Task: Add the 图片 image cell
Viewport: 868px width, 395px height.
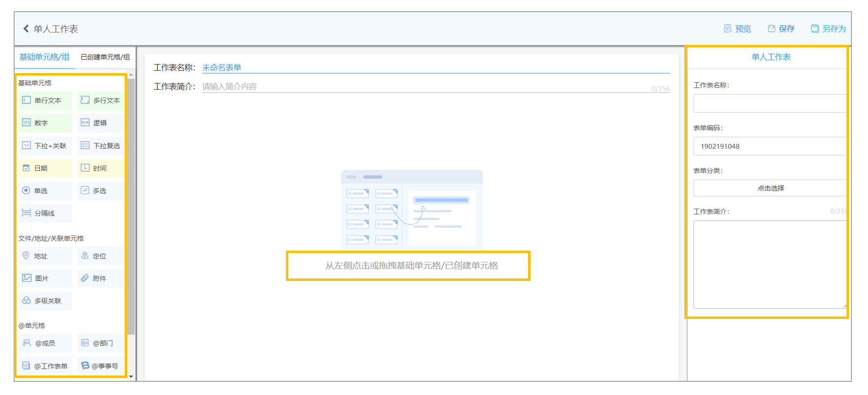Action: 45,278
